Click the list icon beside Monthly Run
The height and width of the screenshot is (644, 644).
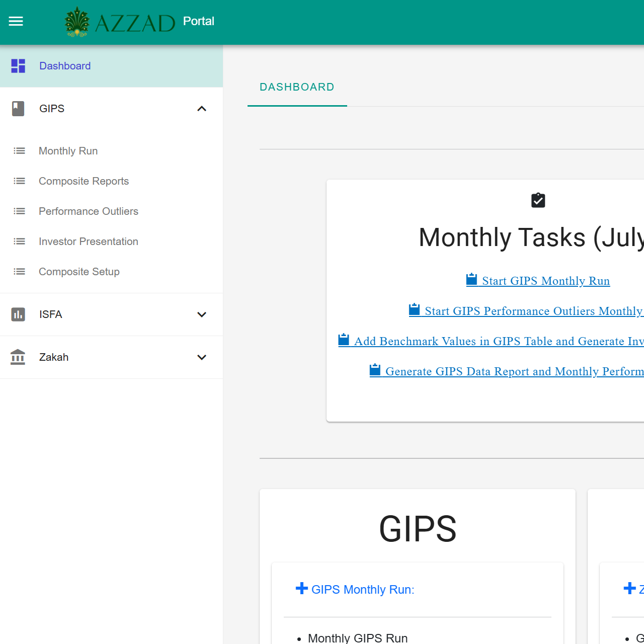tap(19, 151)
